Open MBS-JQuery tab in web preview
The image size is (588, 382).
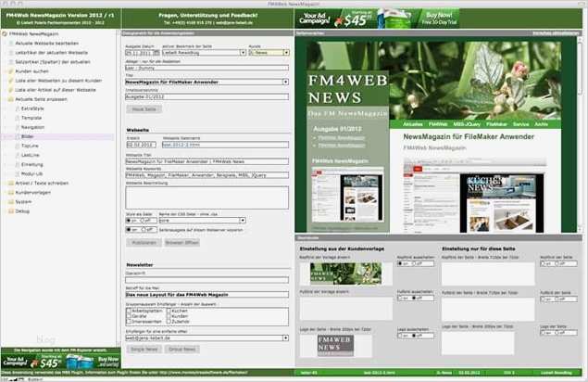tap(467, 124)
